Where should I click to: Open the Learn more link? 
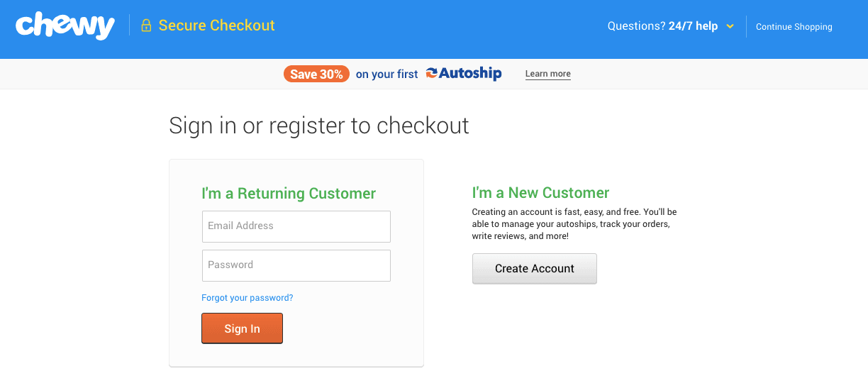tap(547, 74)
